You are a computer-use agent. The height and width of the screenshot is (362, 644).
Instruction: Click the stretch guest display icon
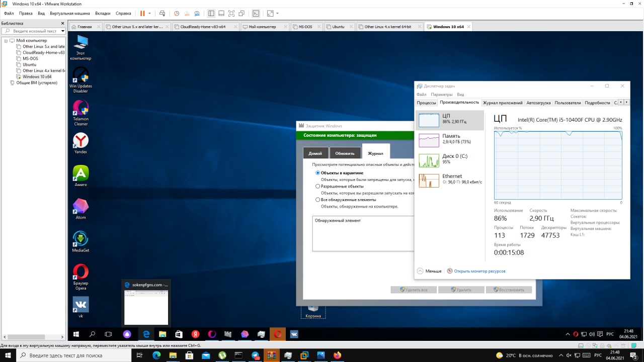point(270,13)
